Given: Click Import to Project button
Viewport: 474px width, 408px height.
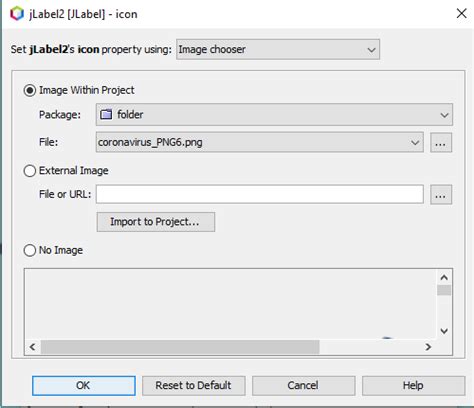Looking at the screenshot, I should pos(156,222).
